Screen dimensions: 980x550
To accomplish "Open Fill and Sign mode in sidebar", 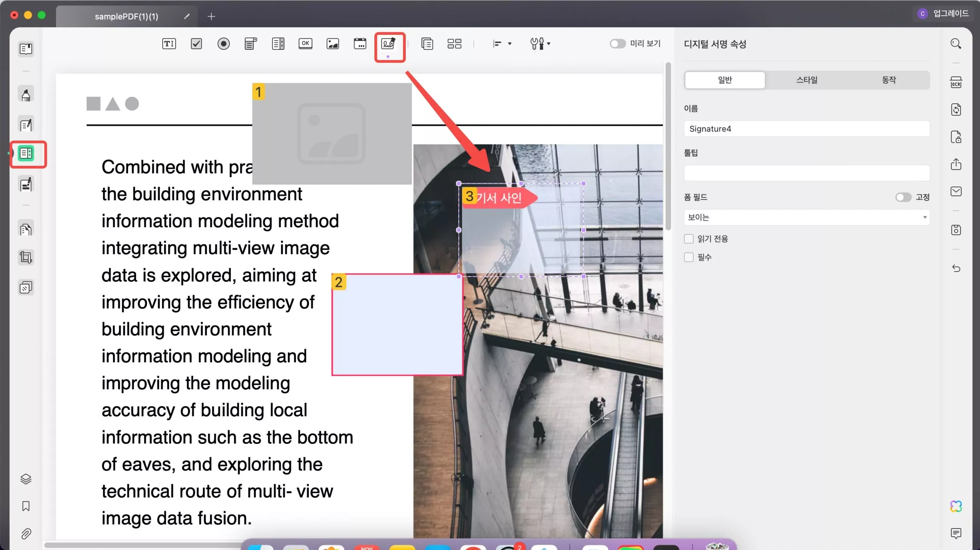I will (26, 185).
